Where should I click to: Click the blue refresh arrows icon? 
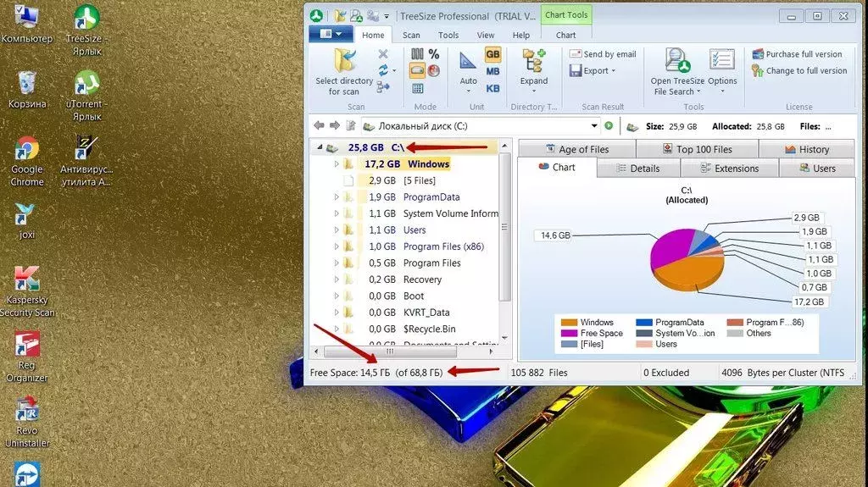click(383, 70)
